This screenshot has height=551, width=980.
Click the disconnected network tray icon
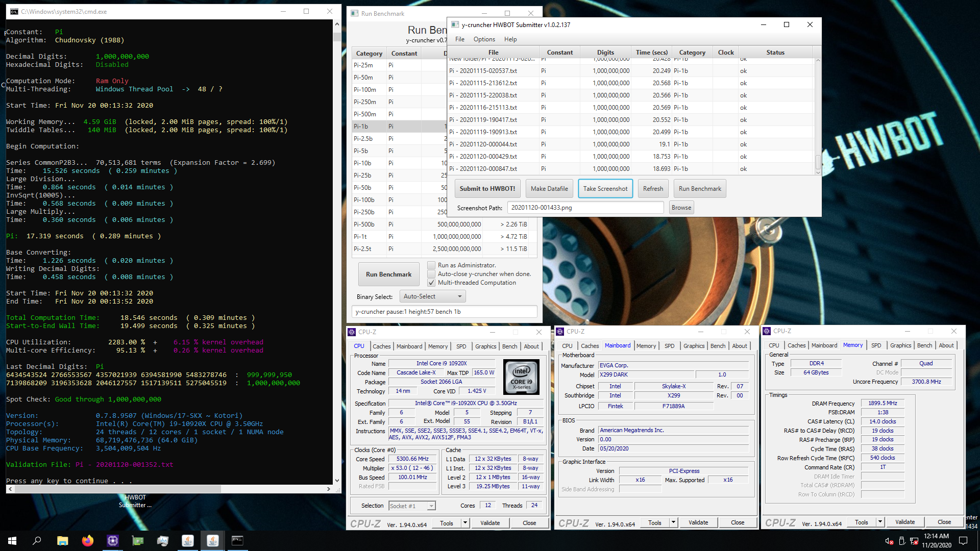(914, 541)
